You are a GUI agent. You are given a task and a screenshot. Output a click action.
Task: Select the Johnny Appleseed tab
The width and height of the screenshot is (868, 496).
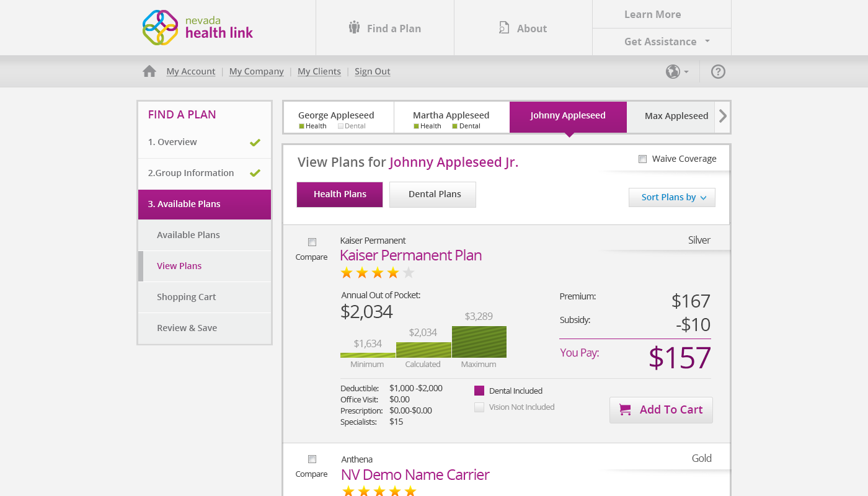pos(568,117)
